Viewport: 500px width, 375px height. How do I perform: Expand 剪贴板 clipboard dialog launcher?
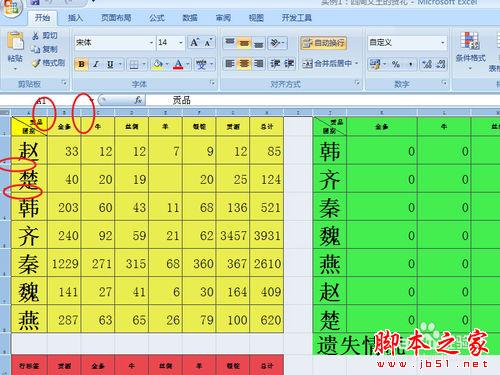(64, 83)
